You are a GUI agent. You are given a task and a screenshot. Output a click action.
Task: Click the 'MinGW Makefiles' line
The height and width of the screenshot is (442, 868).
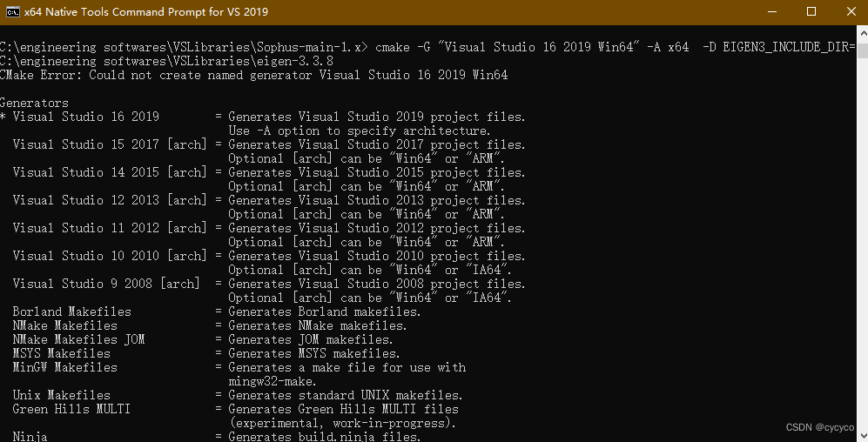tap(64, 367)
